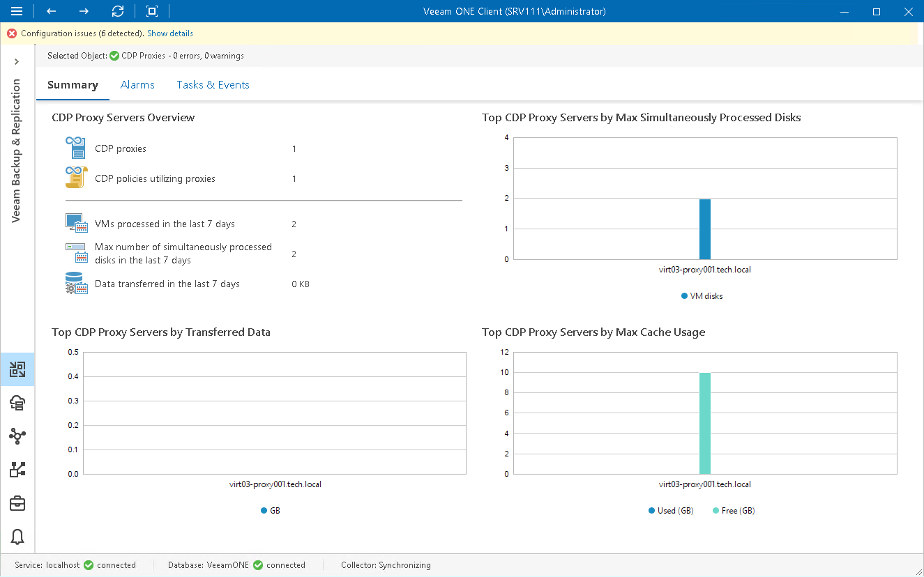Refresh the current view
924x577 pixels.
pyautogui.click(x=118, y=11)
